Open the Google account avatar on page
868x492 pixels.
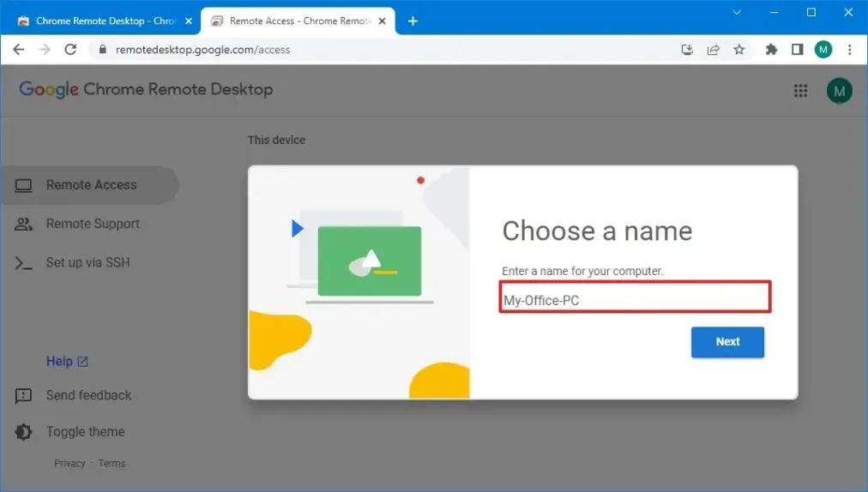click(839, 91)
